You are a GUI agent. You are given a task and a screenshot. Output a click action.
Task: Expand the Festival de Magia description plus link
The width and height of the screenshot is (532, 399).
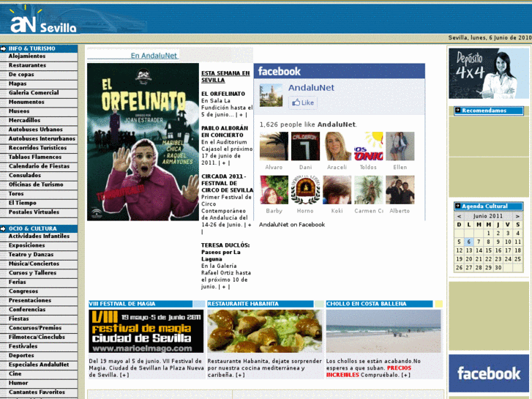click(124, 375)
